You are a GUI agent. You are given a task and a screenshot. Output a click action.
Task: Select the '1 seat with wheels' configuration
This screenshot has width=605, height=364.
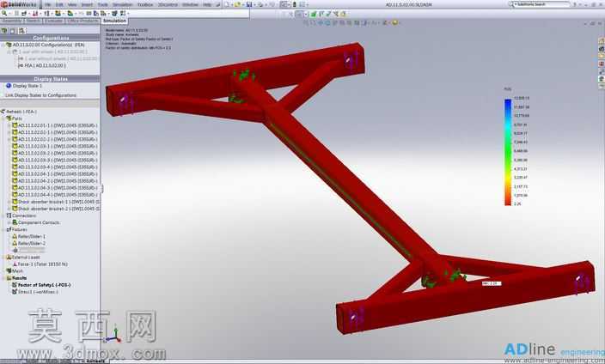point(53,52)
